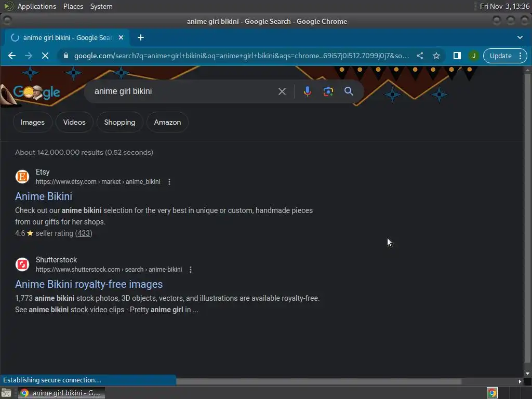Search by image with Lens icon
This screenshot has width=532, height=399.
tap(328, 91)
